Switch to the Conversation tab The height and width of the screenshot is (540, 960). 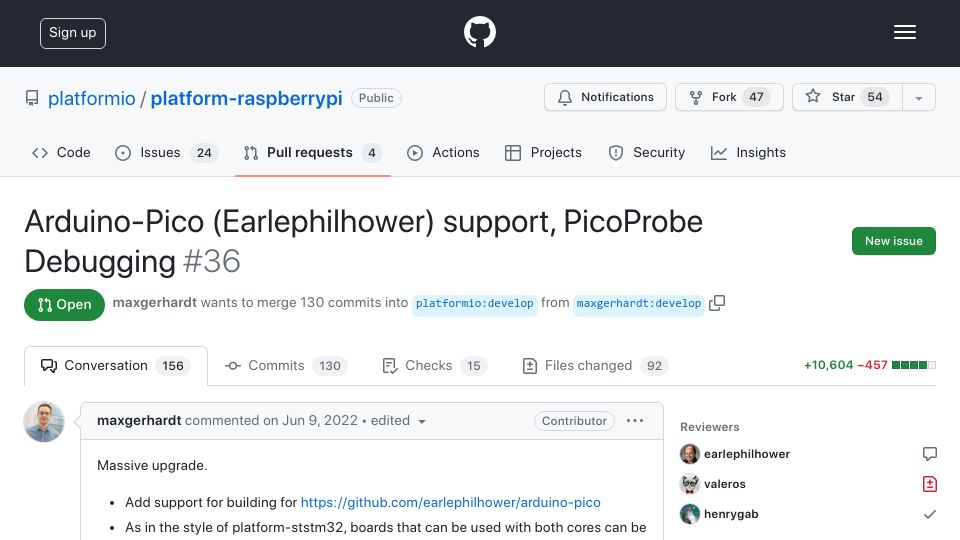point(116,366)
